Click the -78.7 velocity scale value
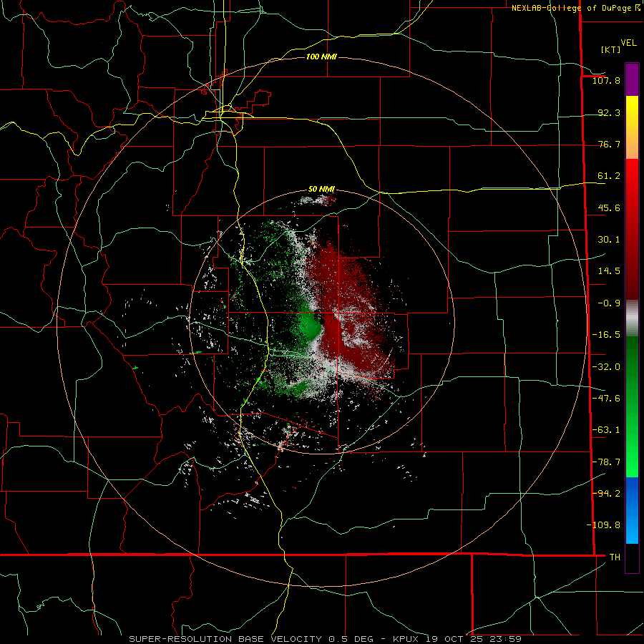 click(x=606, y=462)
